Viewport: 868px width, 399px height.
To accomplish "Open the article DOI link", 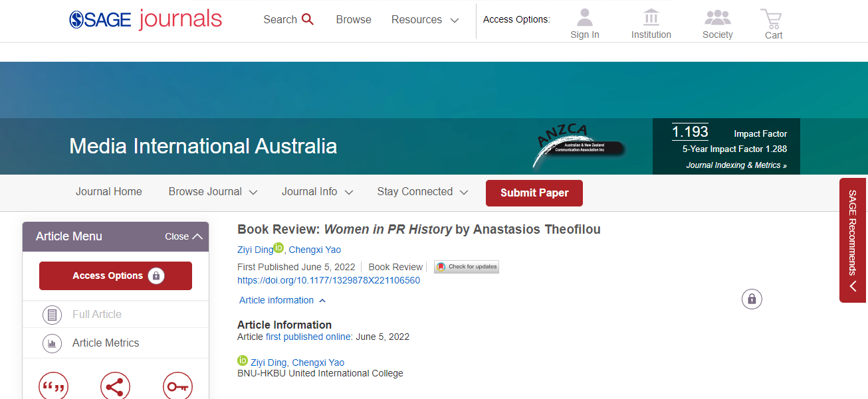I will click(x=328, y=280).
